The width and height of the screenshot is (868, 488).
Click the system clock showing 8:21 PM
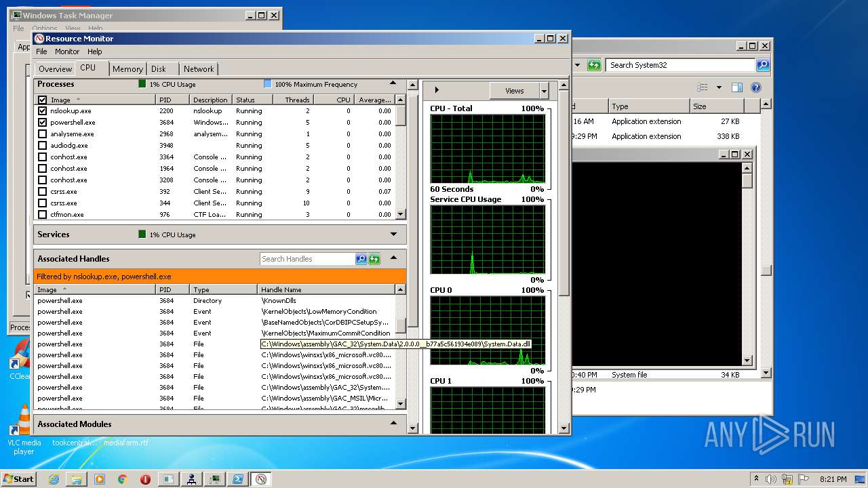coord(833,479)
